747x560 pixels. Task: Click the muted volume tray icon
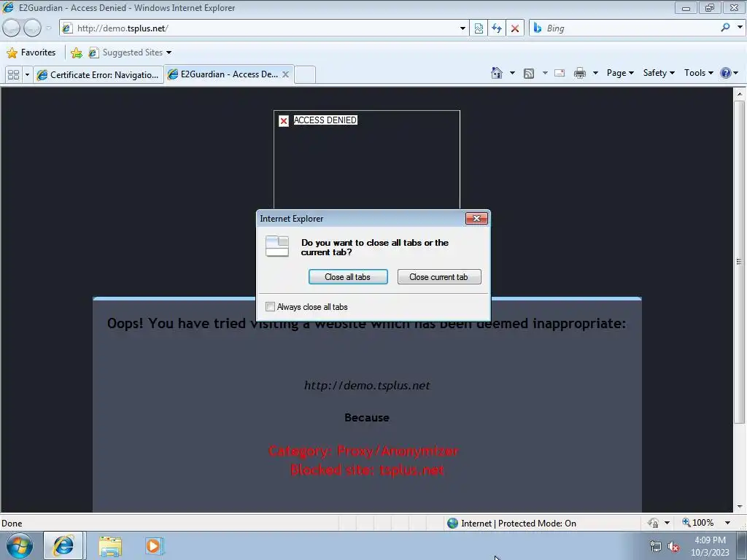tap(673, 547)
